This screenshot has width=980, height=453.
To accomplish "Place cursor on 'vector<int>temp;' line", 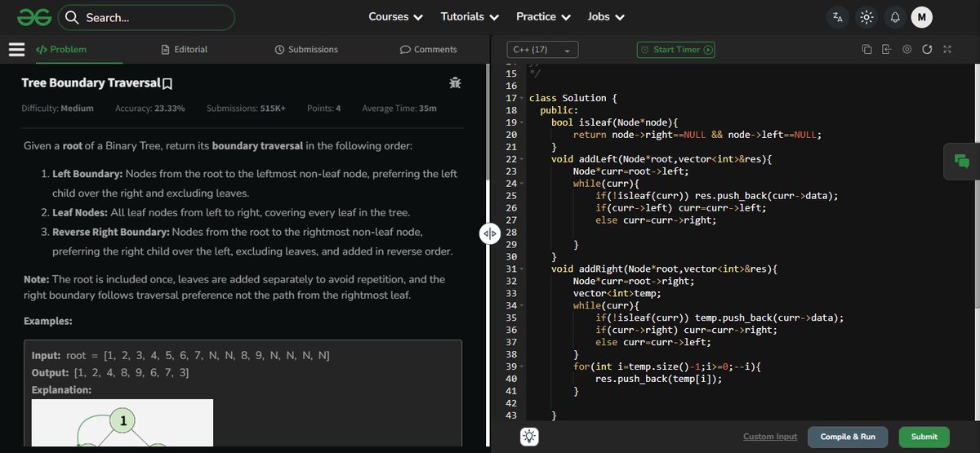I will (x=617, y=294).
